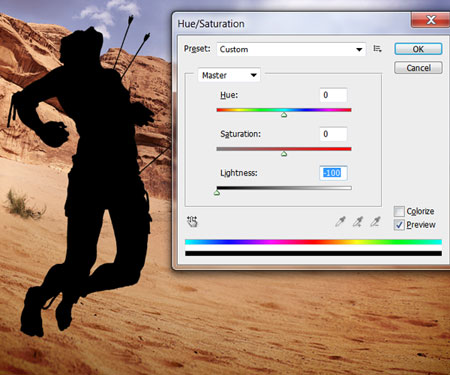This screenshot has width=450, height=375.
Task: Toggle the Preview checkbox
Action: [x=399, y=225]
